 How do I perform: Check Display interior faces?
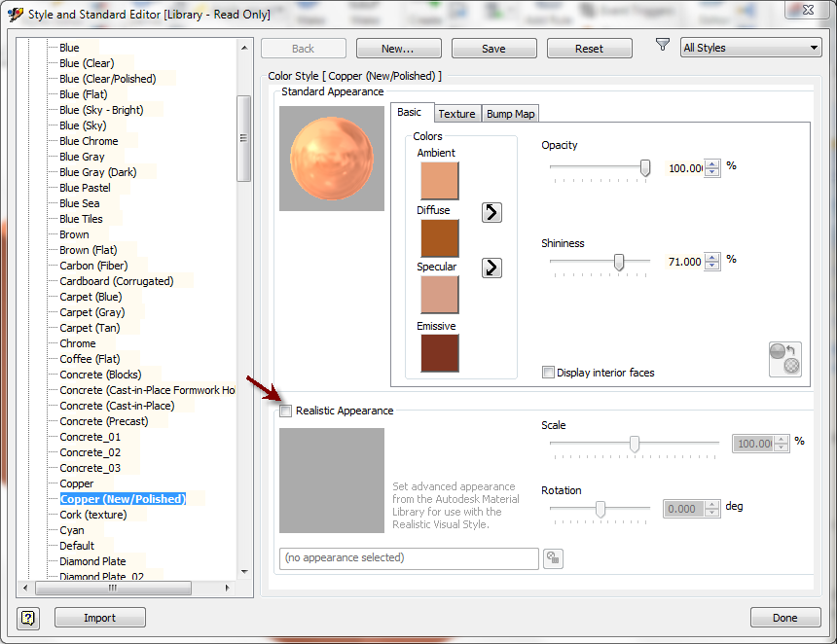[x=550, y=373]
